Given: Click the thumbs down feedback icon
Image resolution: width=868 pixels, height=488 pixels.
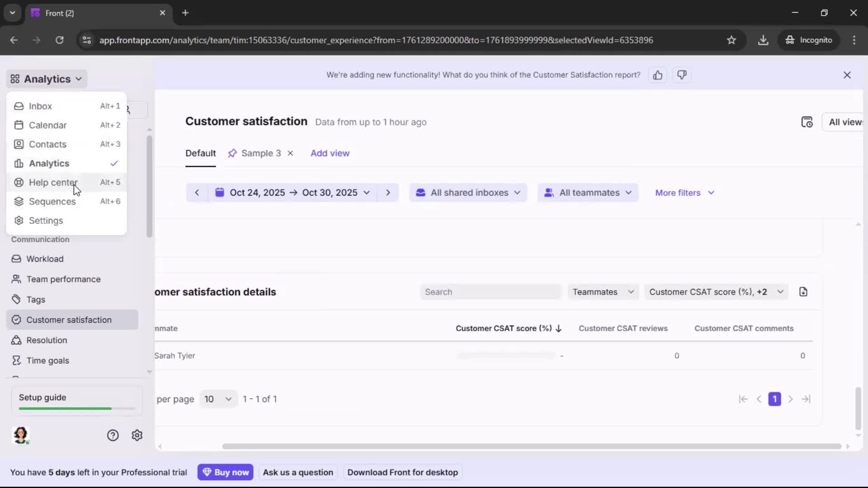Looking at the screenshot, I should pos(682,75).
